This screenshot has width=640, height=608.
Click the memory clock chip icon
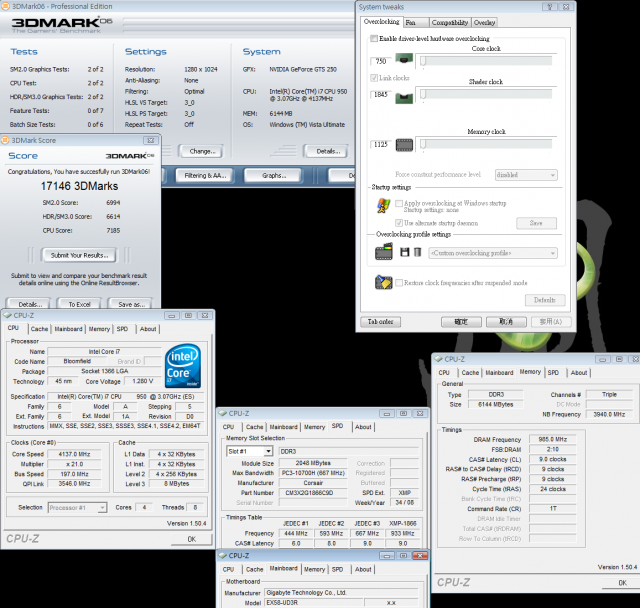404,145
